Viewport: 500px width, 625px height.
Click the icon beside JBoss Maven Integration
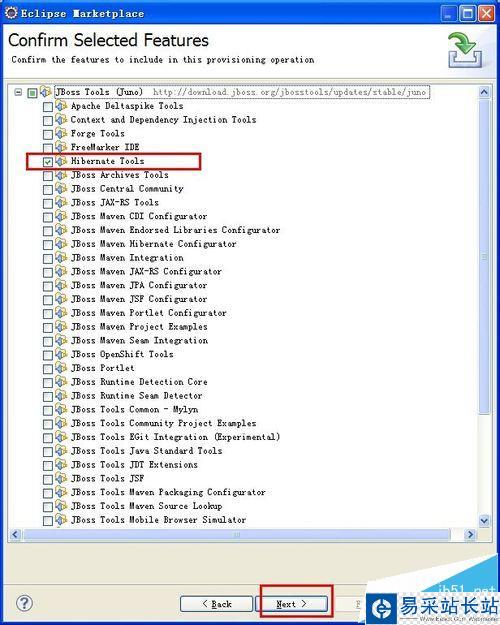(61, 257)
